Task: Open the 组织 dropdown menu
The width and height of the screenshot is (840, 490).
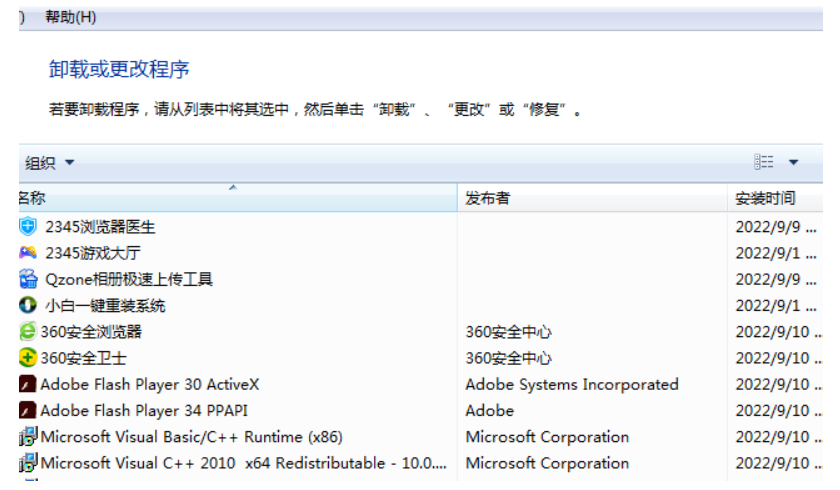Action: pos(49,163)
